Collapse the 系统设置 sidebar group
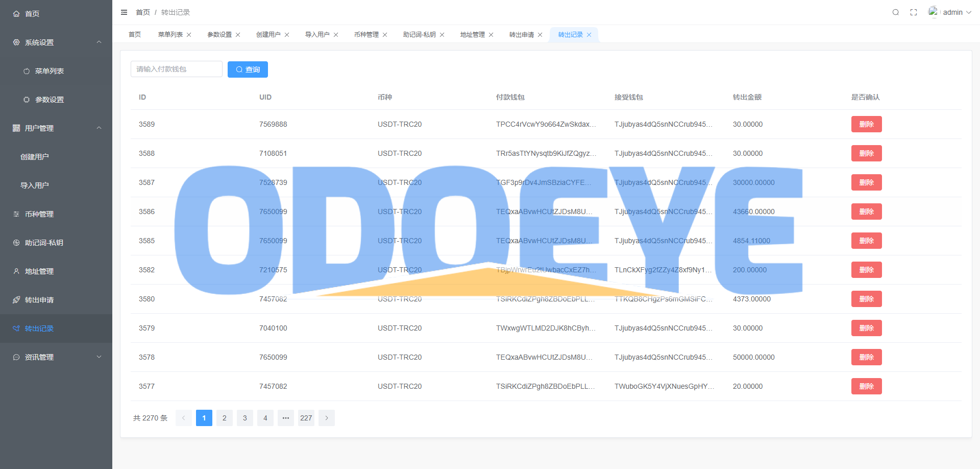980x469 pixels. [x=56, y=42]
